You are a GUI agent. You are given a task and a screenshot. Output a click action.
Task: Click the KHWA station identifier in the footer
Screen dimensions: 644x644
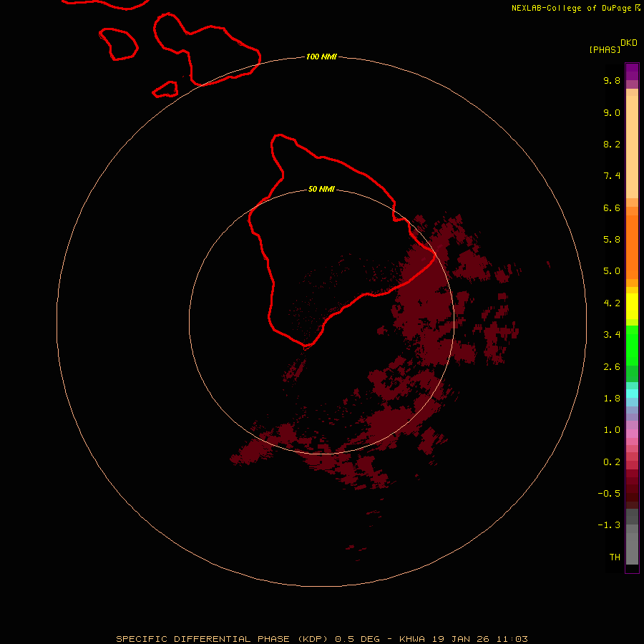coord(412,639)
